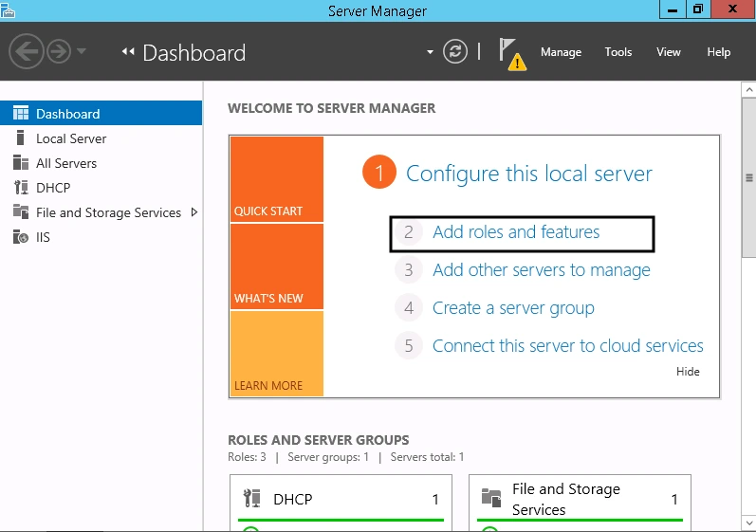
Task: Select File and Storage Services in sidebar
Action: (x=101, y=212)
